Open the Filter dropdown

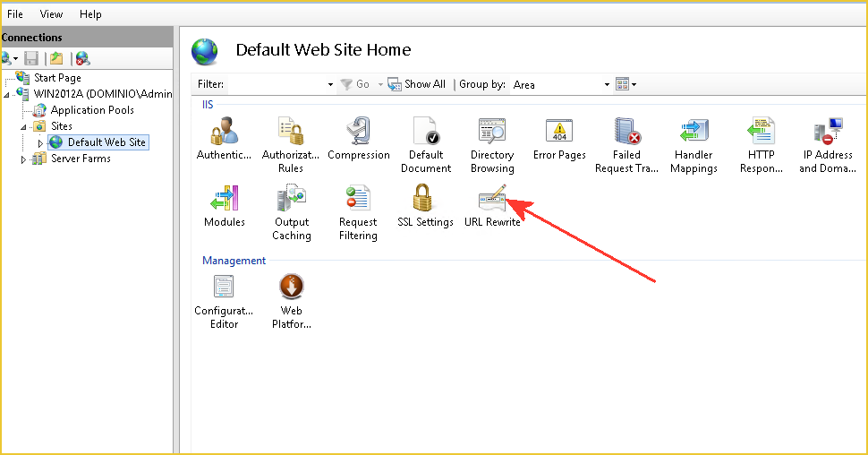330,84
